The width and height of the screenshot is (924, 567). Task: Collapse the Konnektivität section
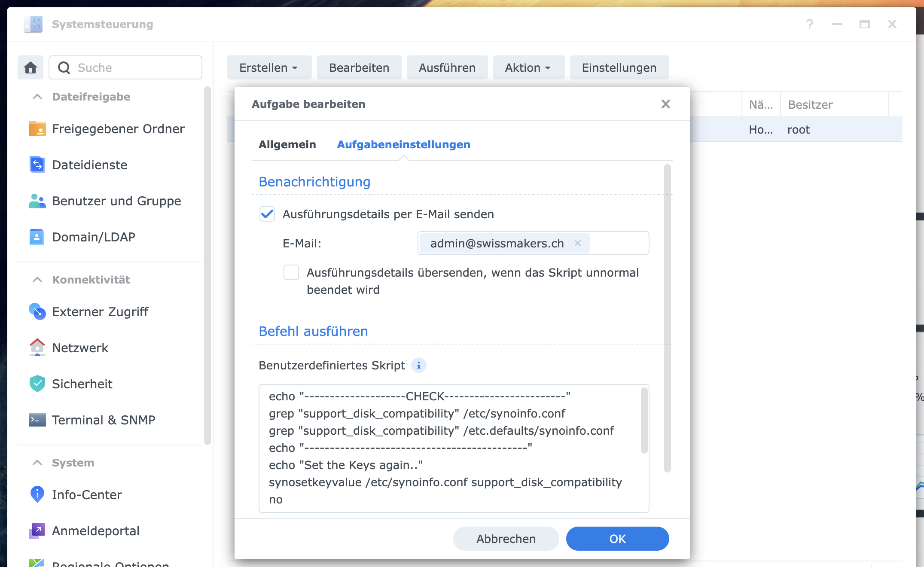(37, 280)
